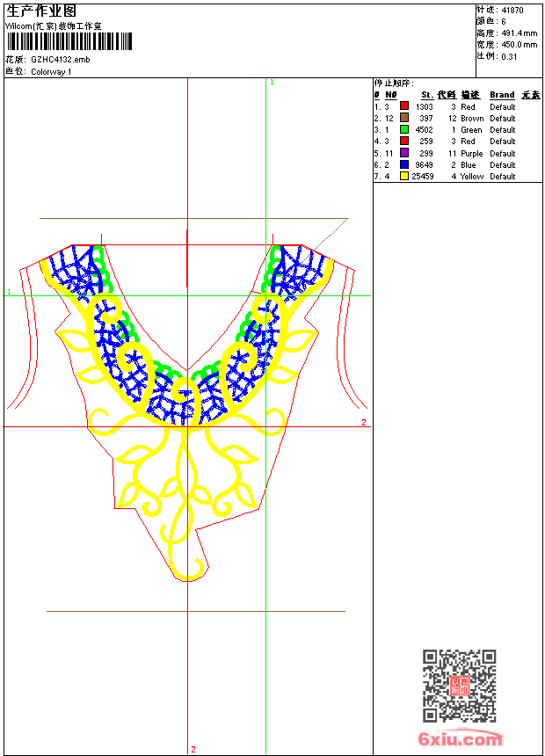Screen dimensions: 545x756
Task: Select the brown color swatch
Action: click(404, 118)
